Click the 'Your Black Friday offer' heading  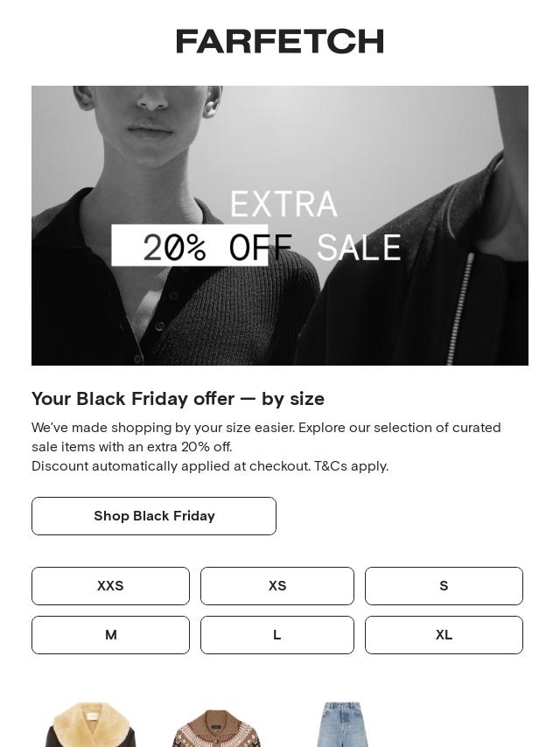tap(178, 399)
